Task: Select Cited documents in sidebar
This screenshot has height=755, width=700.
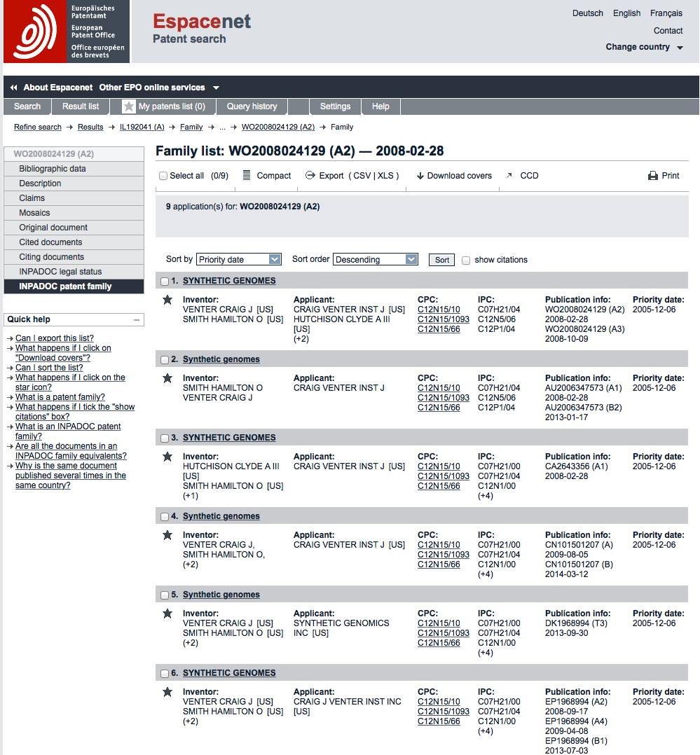Action: pyautogui.click(x=74, y=242)
